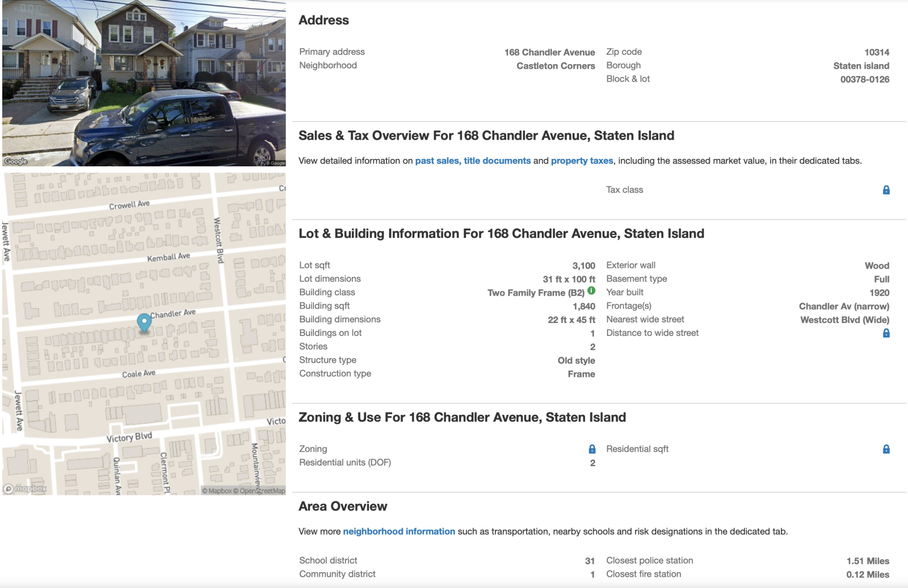This screenshot has height=588, width=908.
Task: Open the property taxes link
Action: tap(582, 161)
